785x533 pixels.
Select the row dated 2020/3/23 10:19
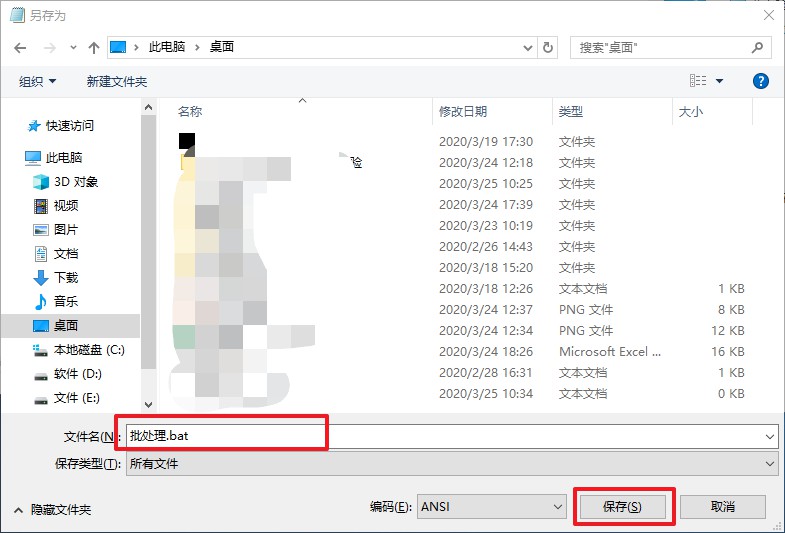pos(461,226)
